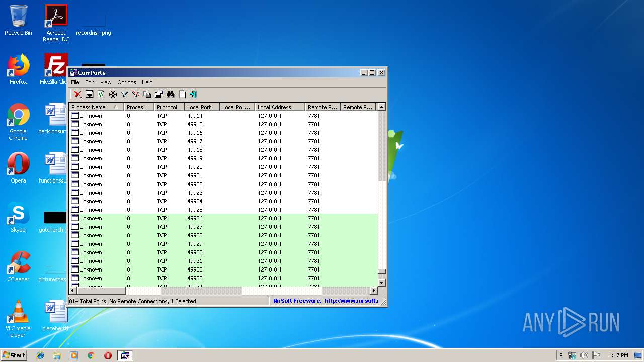The image size is (644, 362).
Task: Select the row with local port 49920
Action: tap(223, 167)
